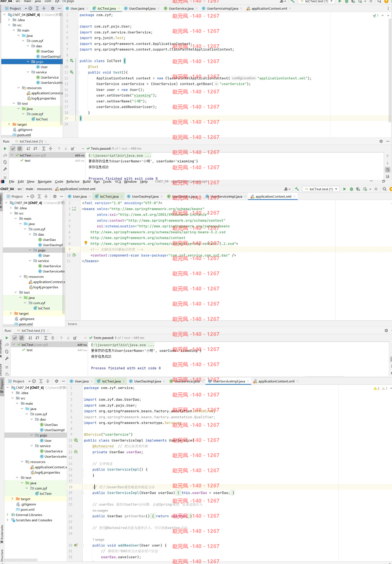Screen dimensions: 392x564
Task: Open Bookmarks tool window button in UserServiceImpl.java window
Action: [x=2, y=534]
